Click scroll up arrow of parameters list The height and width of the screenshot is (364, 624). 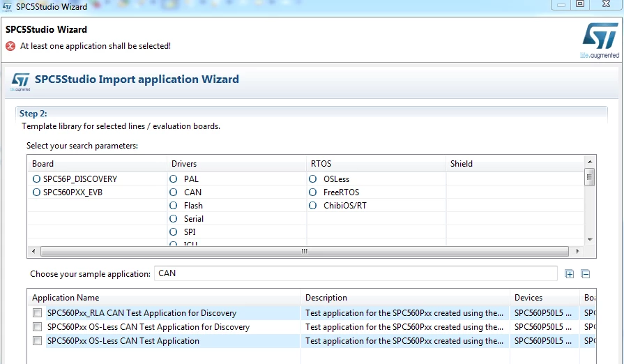[590, 162]
